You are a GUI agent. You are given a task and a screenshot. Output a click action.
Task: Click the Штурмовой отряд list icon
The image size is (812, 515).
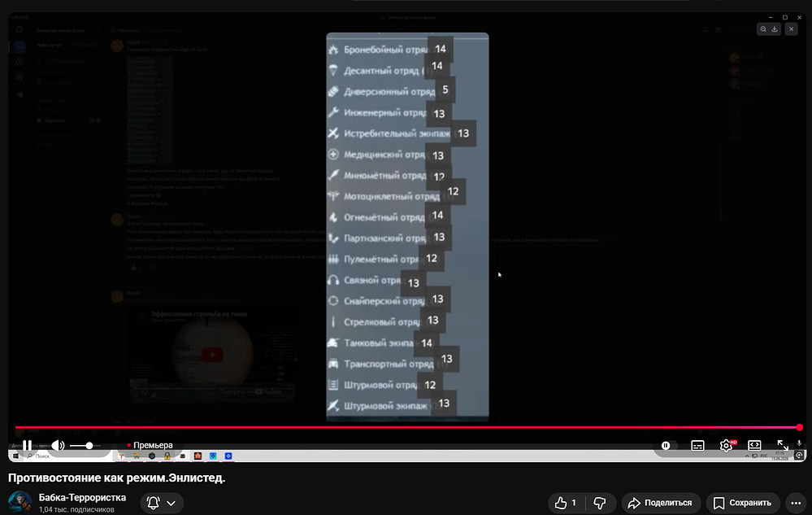click(333, 385)
